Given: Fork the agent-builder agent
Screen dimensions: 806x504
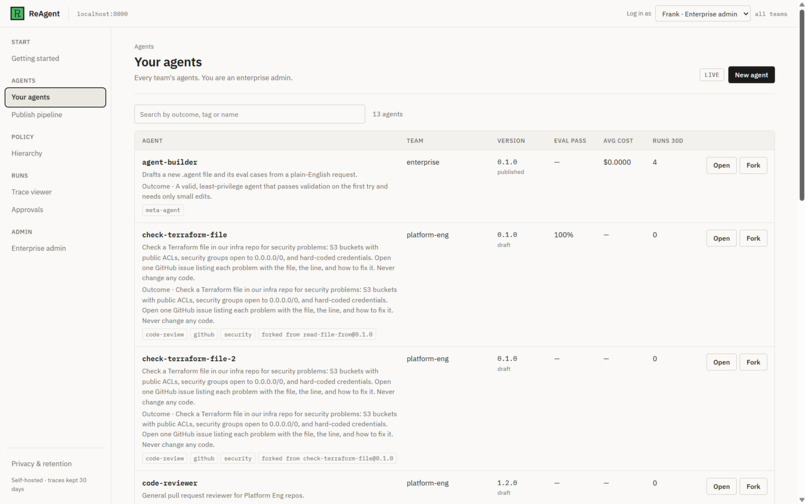Looking at the screenshot, I should coord(753,166).
